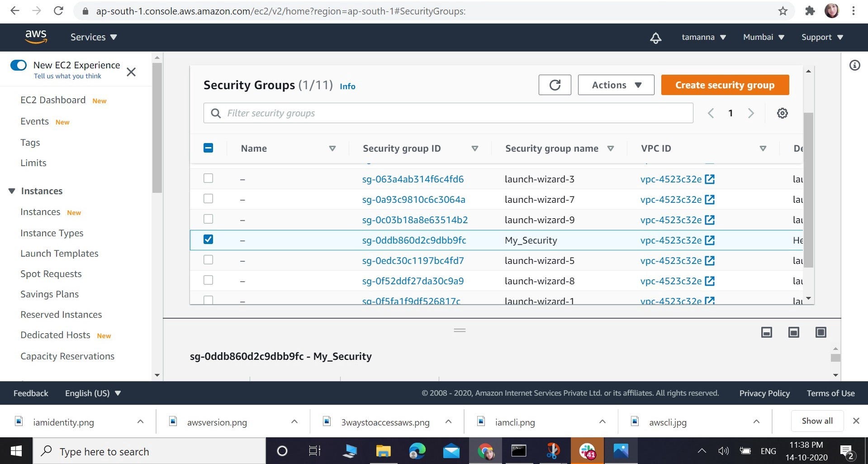868x464 pixels.
Task: Toggle the New EC2 Experience switch
Action: click(19, 65)
